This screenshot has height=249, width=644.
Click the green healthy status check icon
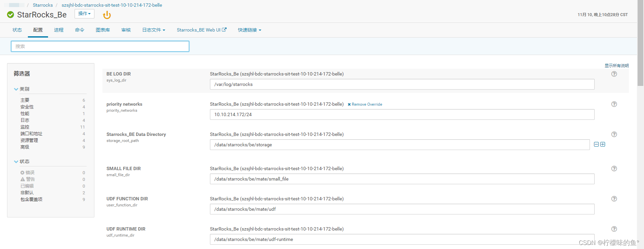[x=10, y=15]
